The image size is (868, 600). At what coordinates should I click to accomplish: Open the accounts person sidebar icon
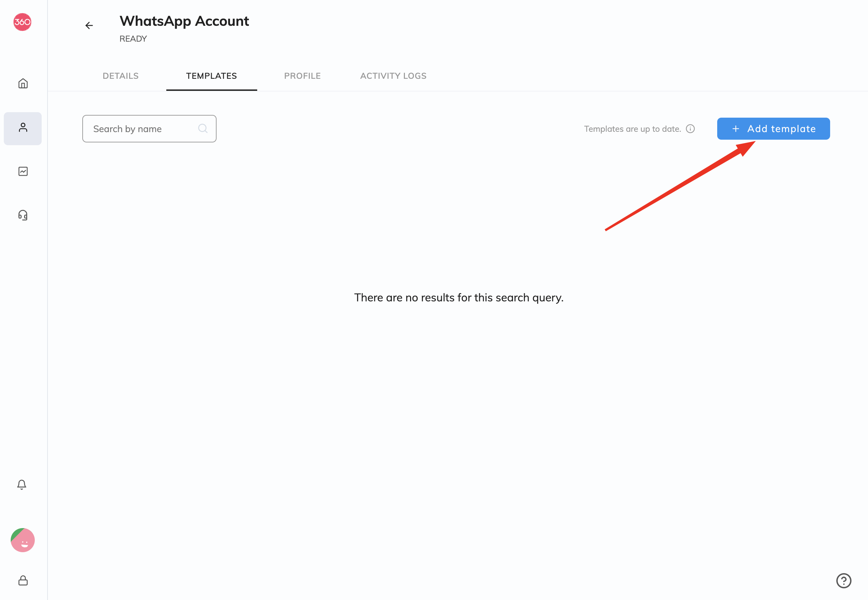(23, 128)
